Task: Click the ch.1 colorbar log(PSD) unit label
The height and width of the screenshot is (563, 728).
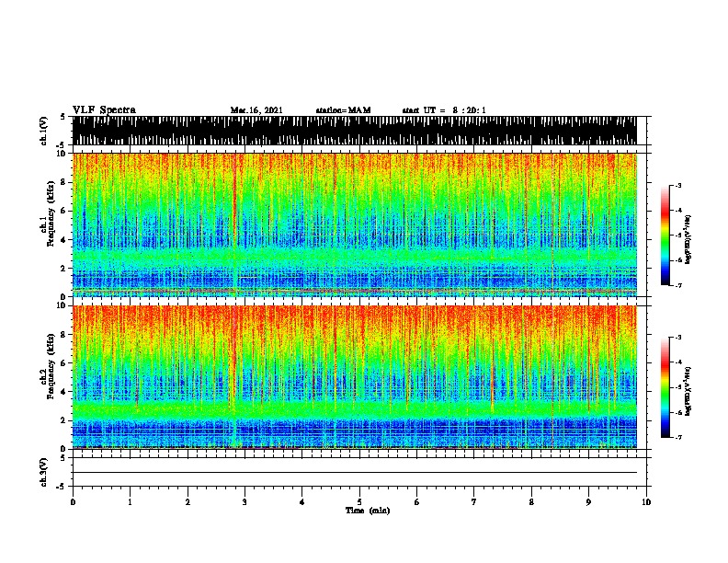Action: tap(688, 240)
